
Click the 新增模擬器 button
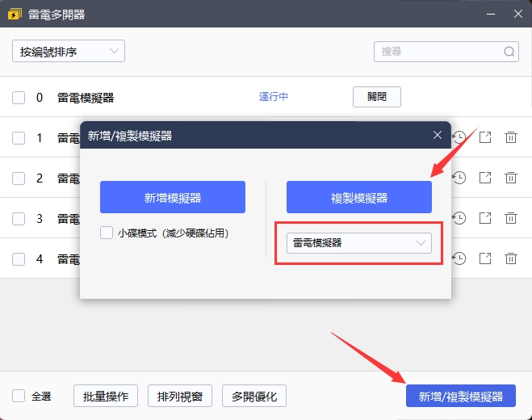click(x=173, y=197)
